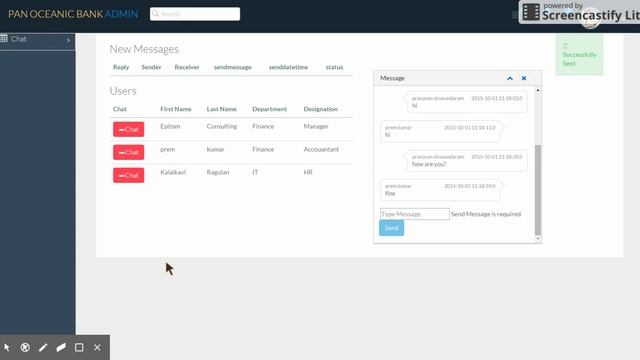Collapse the Message panel with chevron

tap(510, 78)
